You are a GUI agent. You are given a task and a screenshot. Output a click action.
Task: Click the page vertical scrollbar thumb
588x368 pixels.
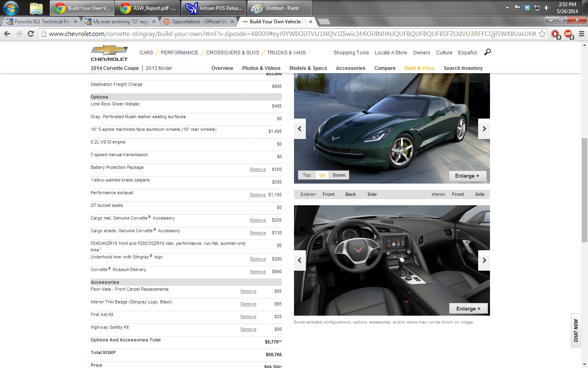click(584, 190)
